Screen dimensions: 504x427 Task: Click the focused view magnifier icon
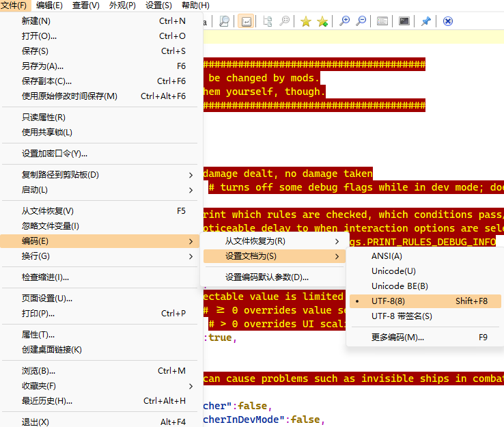pos(285,21)
